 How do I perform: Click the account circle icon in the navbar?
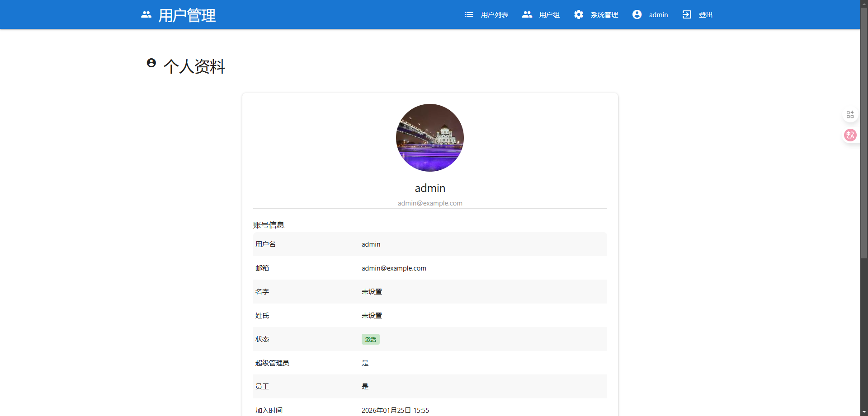(637, 15)
